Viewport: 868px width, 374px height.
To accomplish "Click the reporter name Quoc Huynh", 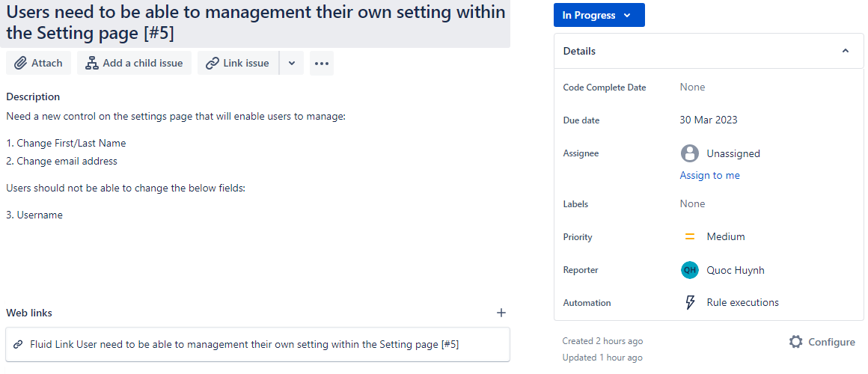I will (x=736, y=270).
